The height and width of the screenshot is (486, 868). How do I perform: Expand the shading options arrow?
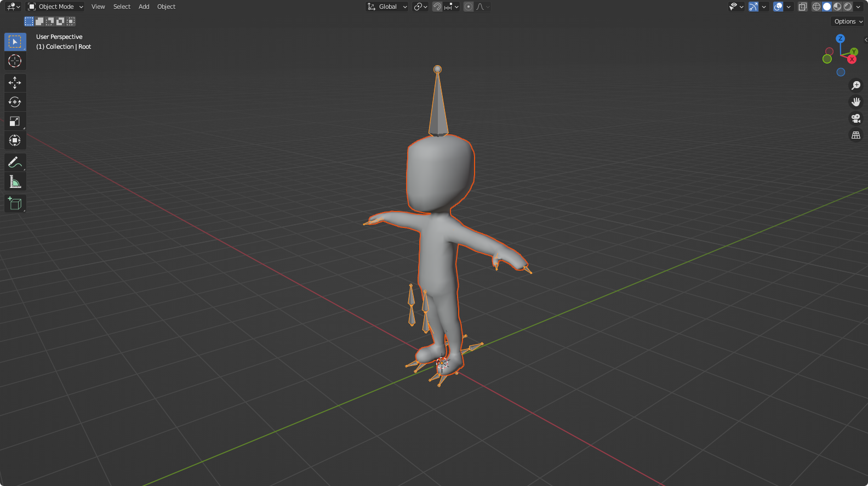pyautogui.click(x=859, y=7)
